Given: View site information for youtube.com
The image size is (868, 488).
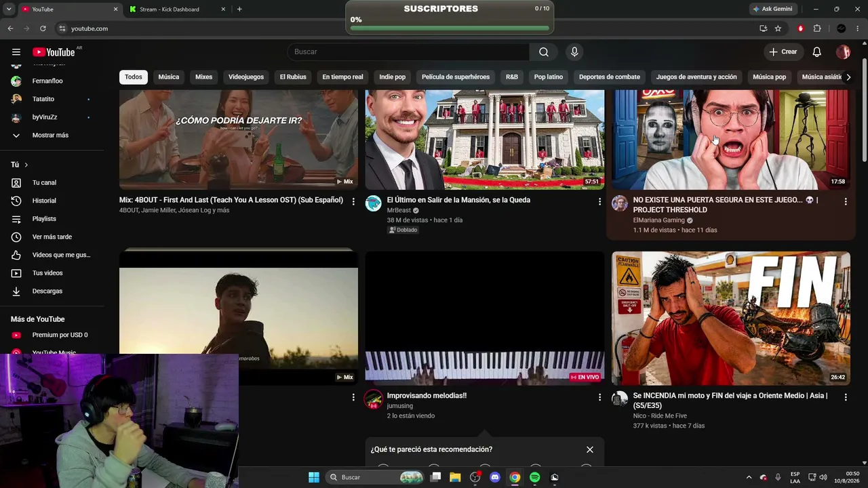Looking at the screenshot, I should (x=62, y=28).
